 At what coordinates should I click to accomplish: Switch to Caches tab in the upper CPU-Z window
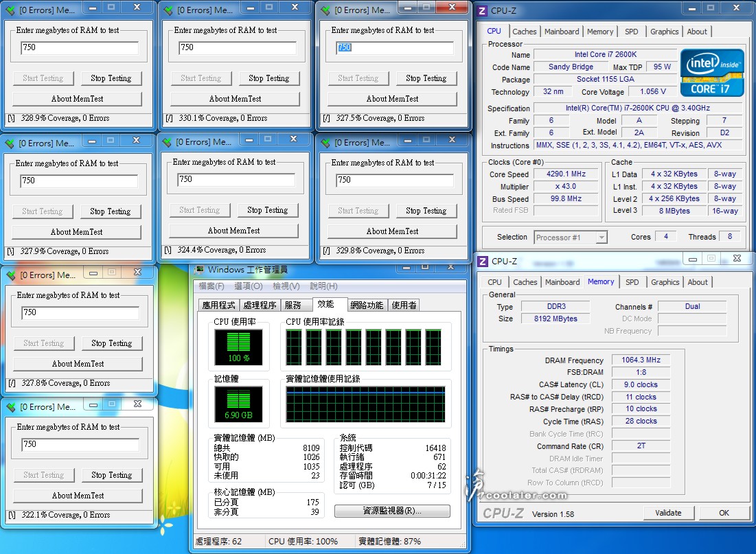point(524,32)
